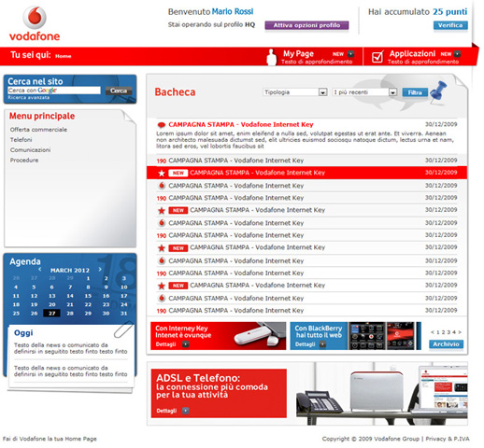Image resolution: width=484 pixels, height=448 pixels.
Task: Open Telefoni menu item
Action: click(x=21, y=140)
